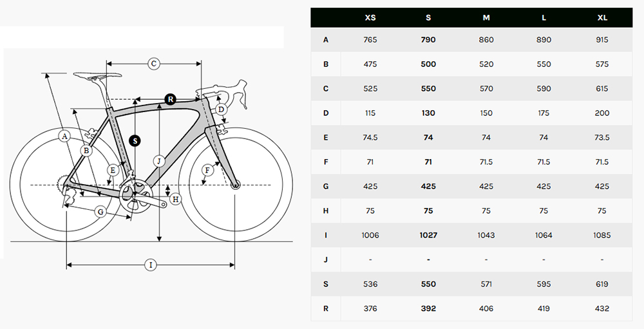Select the XS size column header
The image size is (644, 329).
coord(370,17)
